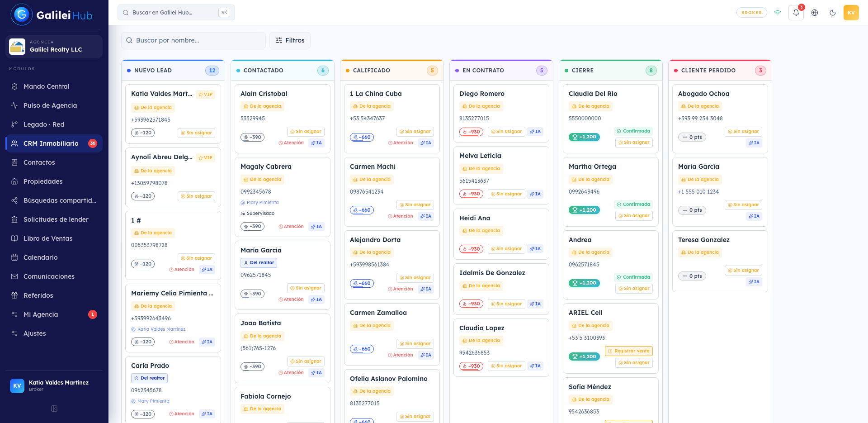The image size is (868, 423).
Task: Open the Filtros button
Action: (290, 40)
